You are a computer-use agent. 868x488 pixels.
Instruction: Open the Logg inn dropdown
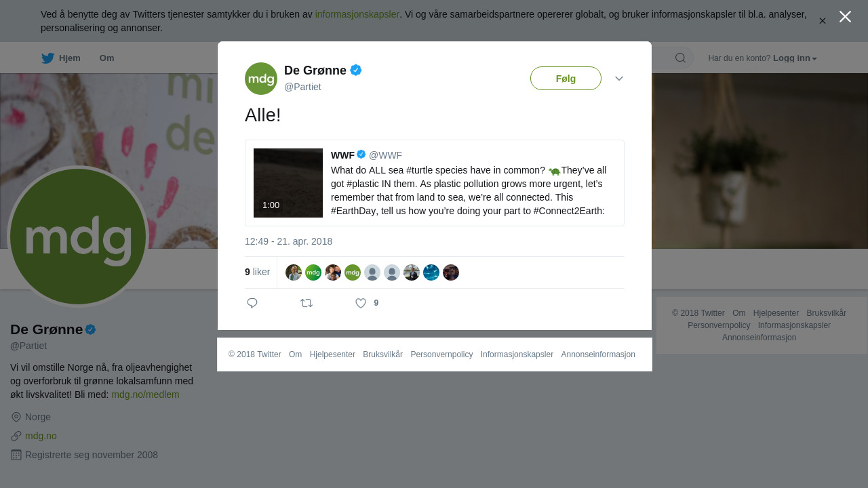pos(795,58)
